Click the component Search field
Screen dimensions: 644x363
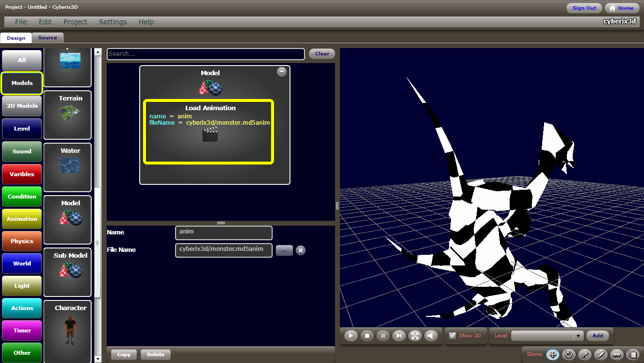(206, 54)
